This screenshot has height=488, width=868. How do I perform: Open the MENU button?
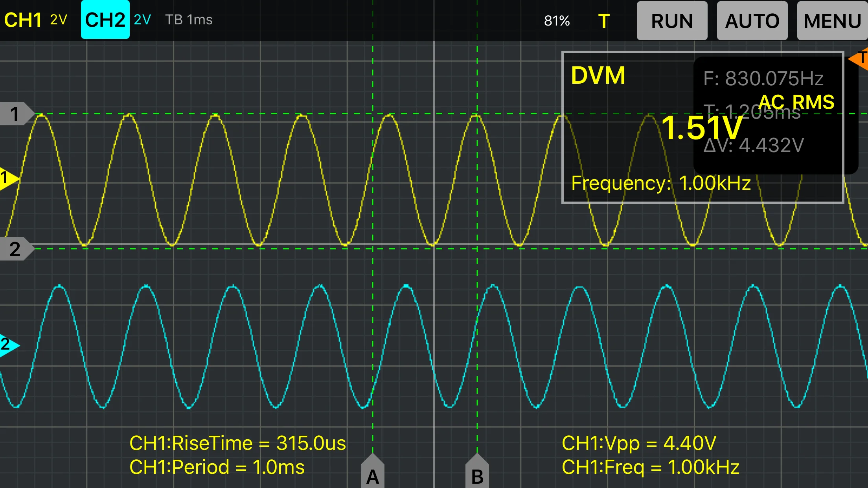point(832,21)
